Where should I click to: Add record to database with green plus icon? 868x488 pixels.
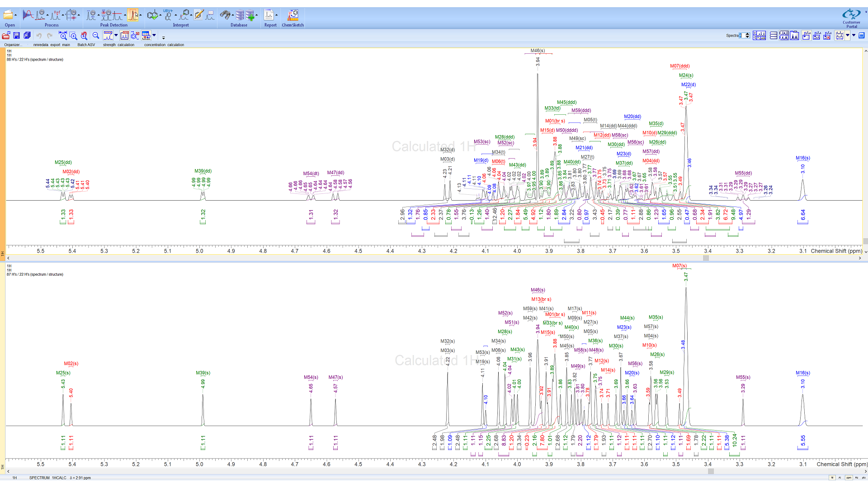pos(250,14)
